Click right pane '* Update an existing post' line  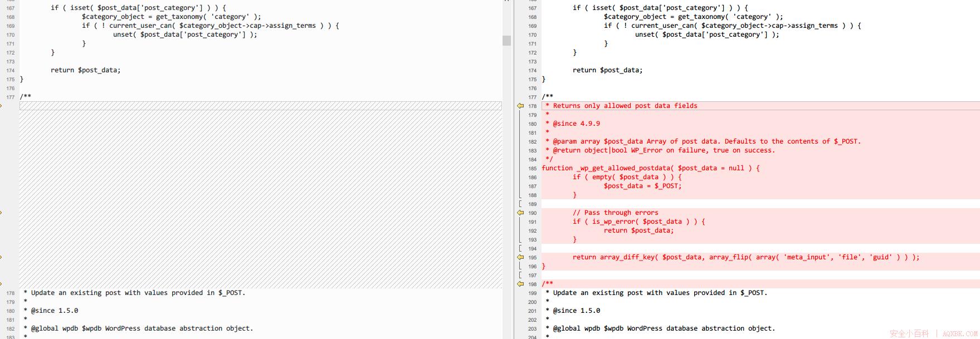click(656, 293)
